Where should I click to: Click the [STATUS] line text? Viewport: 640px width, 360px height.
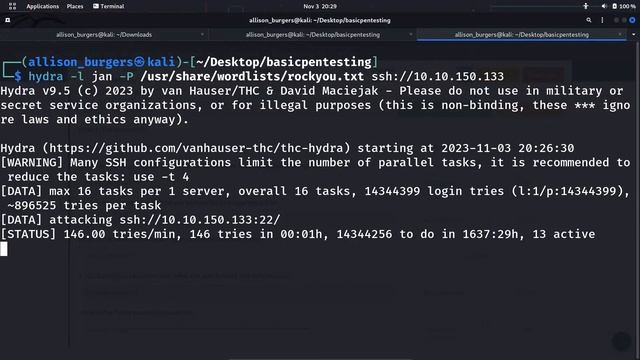click(x=298, y=234)
